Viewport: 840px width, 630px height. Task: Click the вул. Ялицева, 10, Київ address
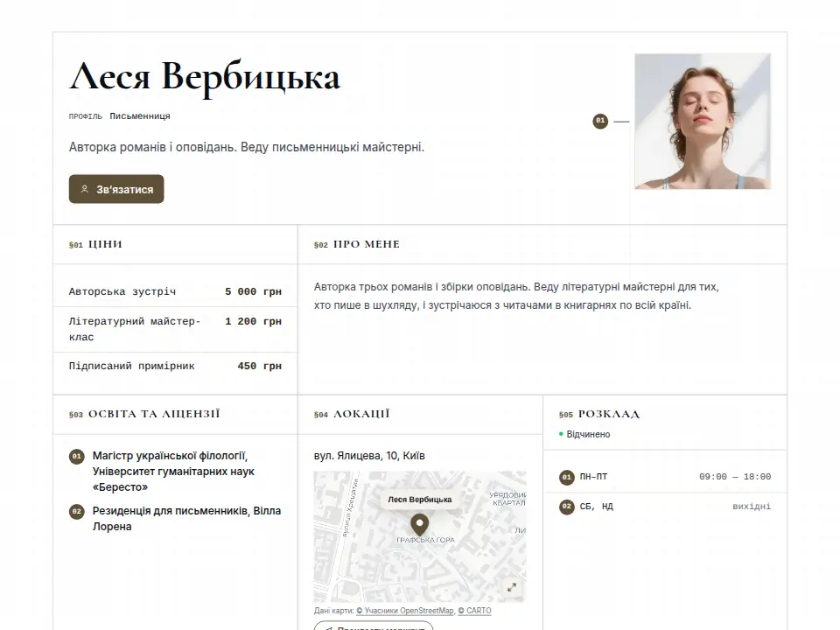coord(369,456)
